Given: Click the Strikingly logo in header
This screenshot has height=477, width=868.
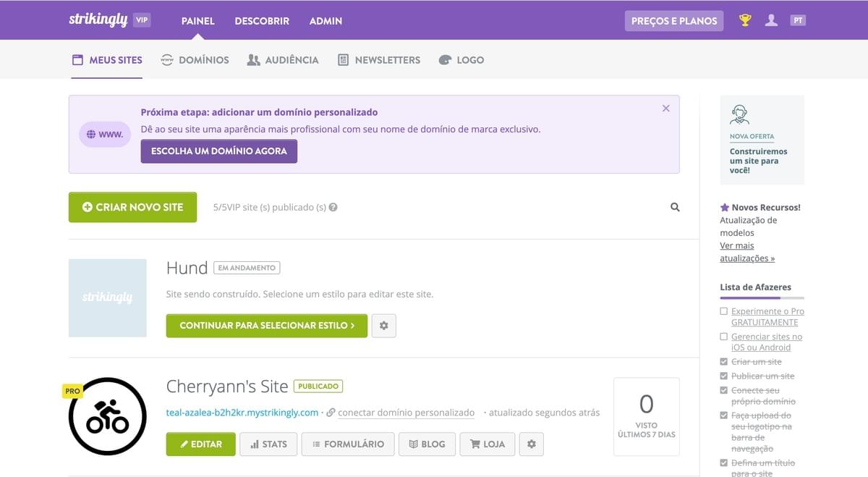Looking at the screenshot, I should [x=98, y=20].
